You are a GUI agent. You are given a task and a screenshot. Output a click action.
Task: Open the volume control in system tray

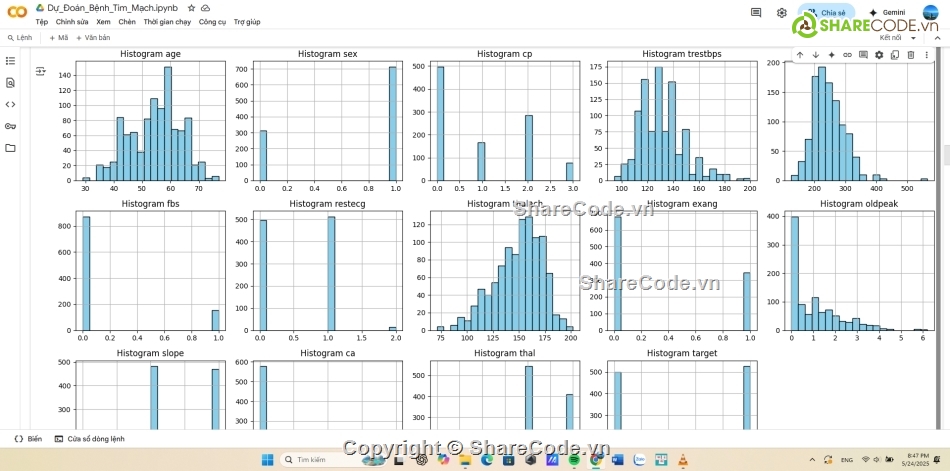[x=875, y=459]
